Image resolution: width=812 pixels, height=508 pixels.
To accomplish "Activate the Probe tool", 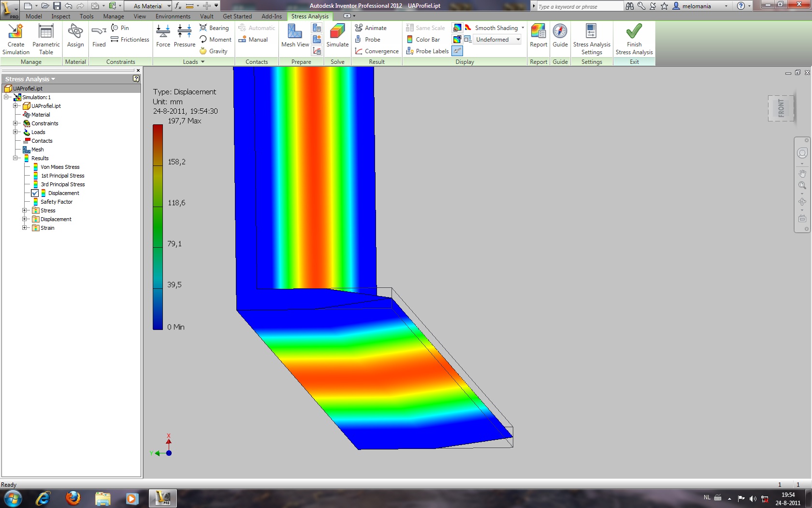I will (368, 39).
